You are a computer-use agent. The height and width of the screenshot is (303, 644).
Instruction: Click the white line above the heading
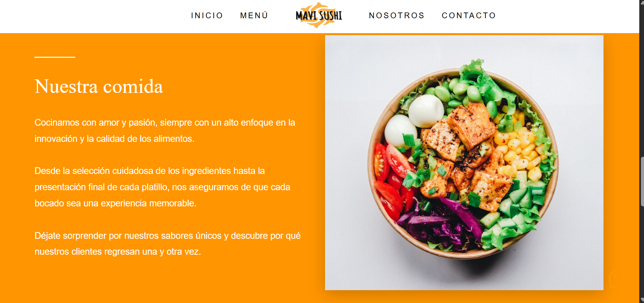click(55, 57)
